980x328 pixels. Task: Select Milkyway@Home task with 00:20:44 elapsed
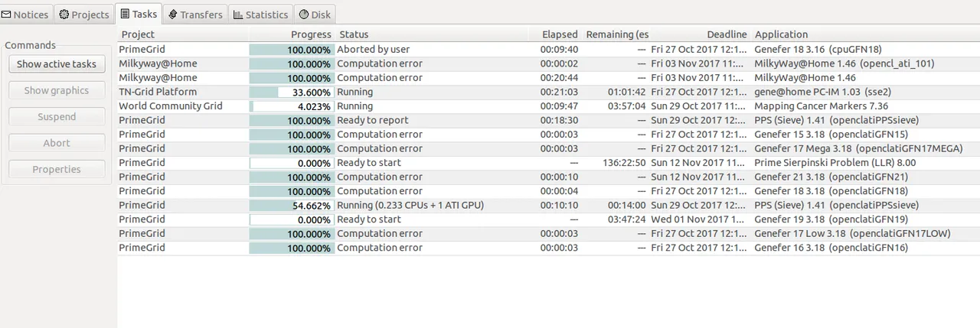tap(549, 78)
